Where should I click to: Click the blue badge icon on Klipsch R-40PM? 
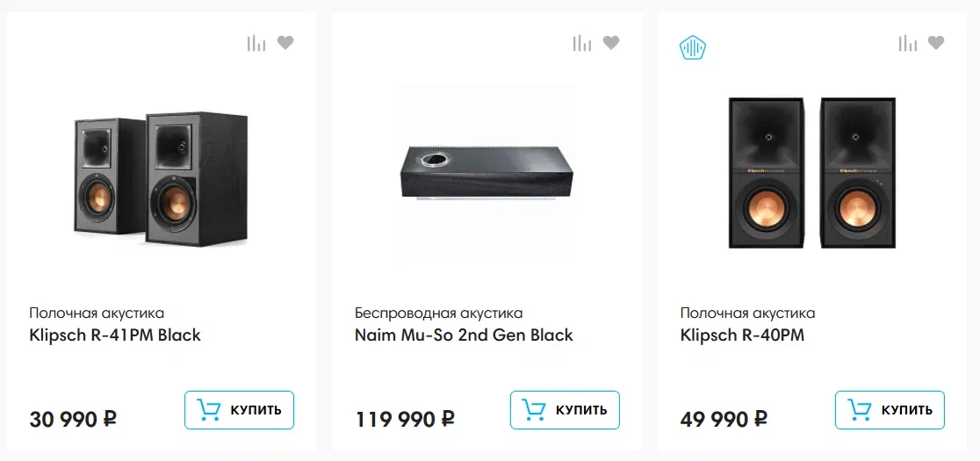pyautogui.click(x=694, y=47)
